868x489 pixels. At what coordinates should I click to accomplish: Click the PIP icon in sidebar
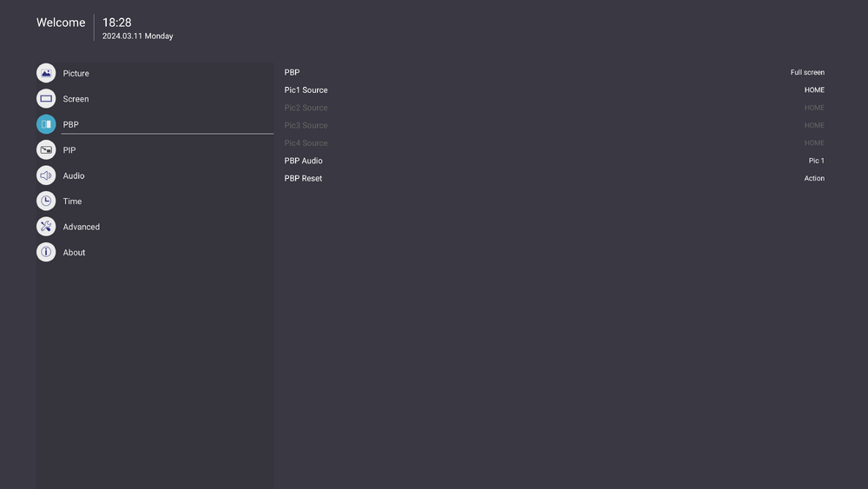[46, 149]
